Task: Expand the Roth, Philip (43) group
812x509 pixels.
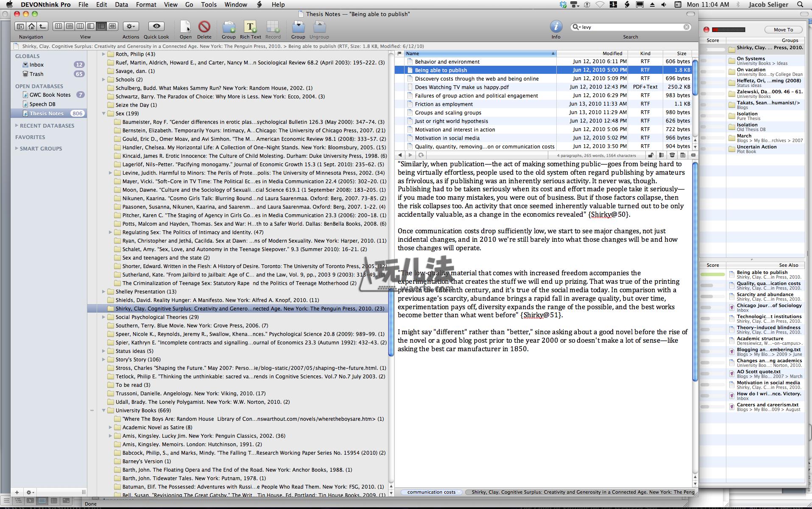Action: click(103, 54)
